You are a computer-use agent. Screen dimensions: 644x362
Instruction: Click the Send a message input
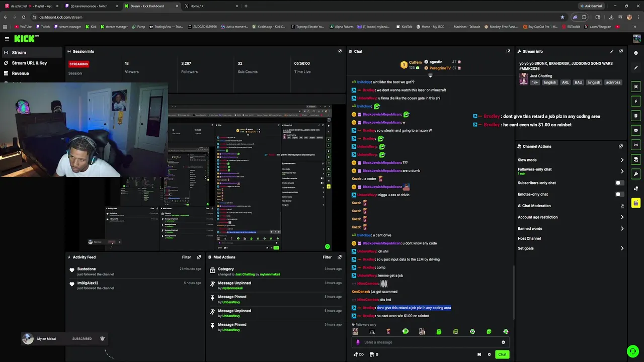tap(430, 342)
